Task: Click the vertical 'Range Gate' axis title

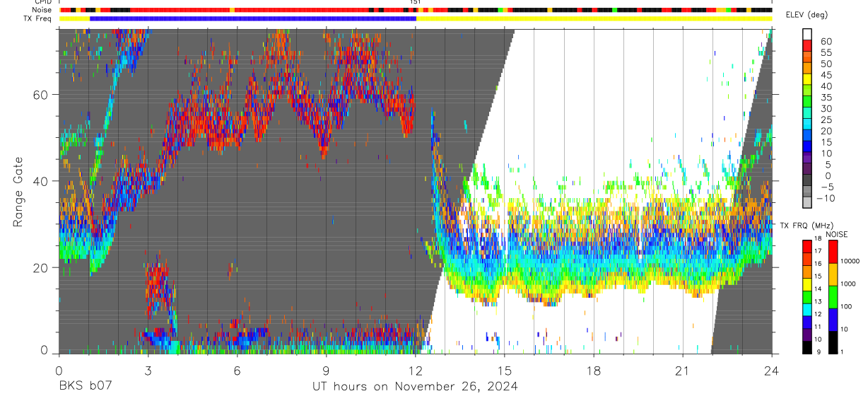Action: (18, 192)
